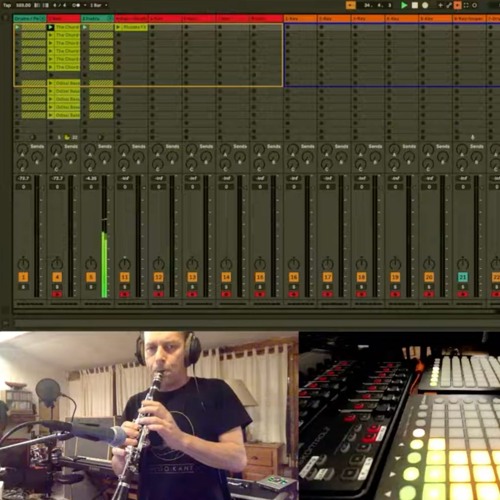Image resolution: width=500 pixels, height=500 pixels.
Task: Launch the first clip in third track
Action: pyautogui.click(x=85, y=27)
